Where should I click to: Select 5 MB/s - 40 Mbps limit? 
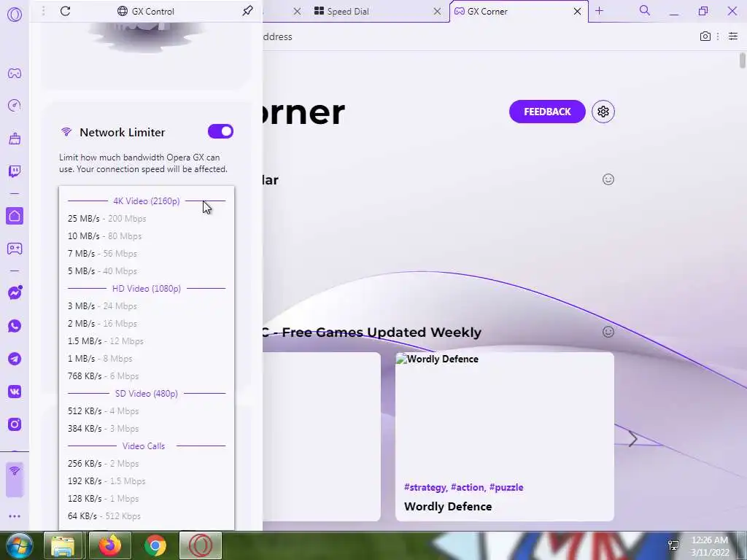click(x=147, y=271)
